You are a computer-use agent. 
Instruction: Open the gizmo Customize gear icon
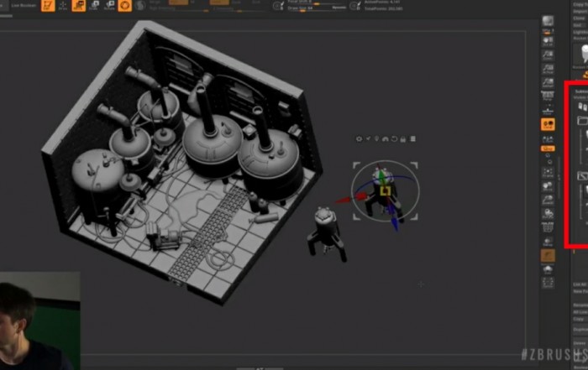pyautogui.click(x=360, y=138)
